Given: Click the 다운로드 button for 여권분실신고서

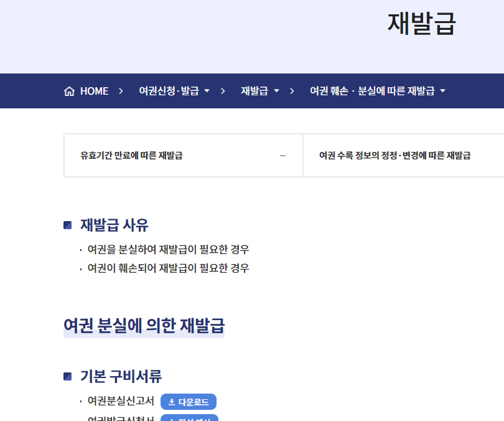Looking at the screenshot, I should point(189,402).
